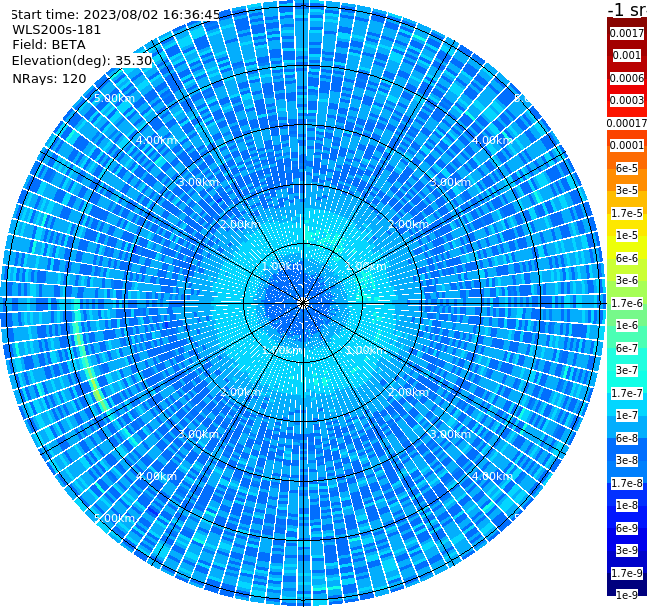Screen dimensions: 647x607
Task: Select the 1e-5 colorbar tick
Action: coord(627,235)
